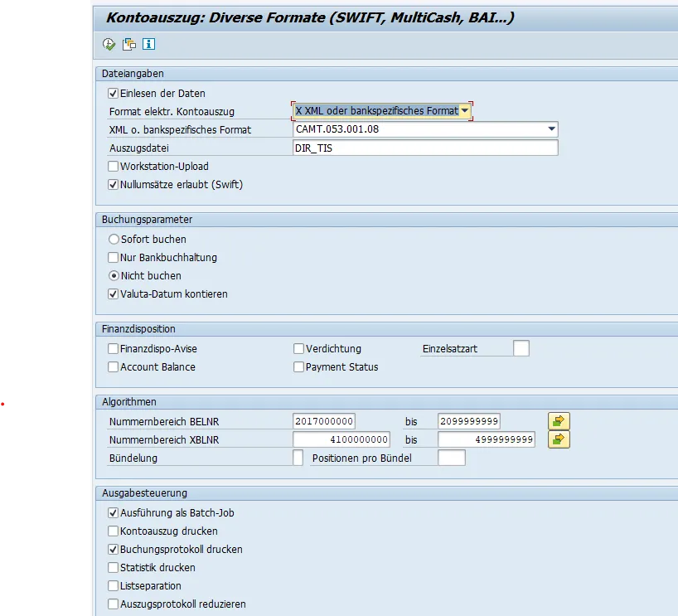Click the Positionen pro Bündel field

451,458
